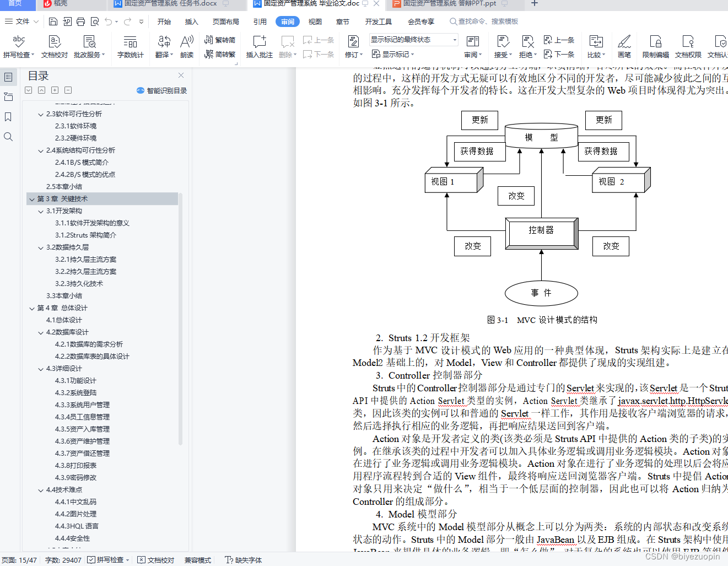This screenshot has height=566, width=728.
Task: Click the Redo arrow icon
Action: (x=127, y=21)
